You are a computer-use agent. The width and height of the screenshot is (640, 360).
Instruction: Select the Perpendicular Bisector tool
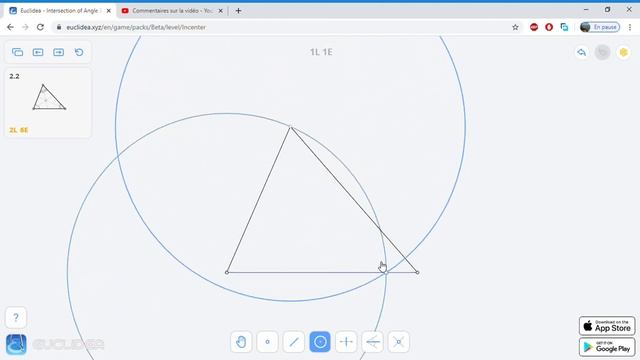[346, 342]
